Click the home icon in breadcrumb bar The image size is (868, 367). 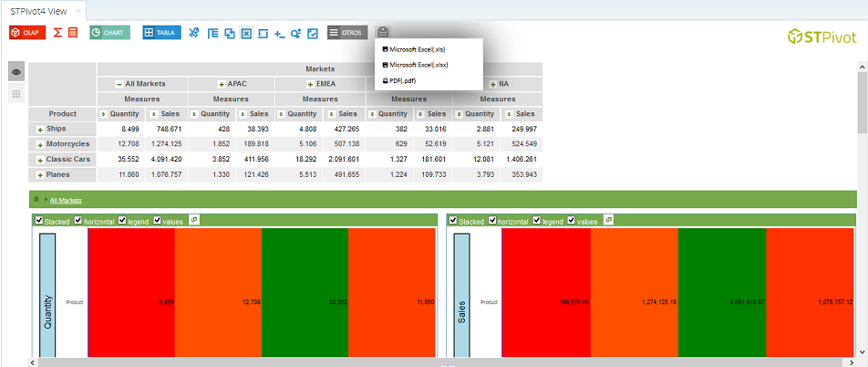[36, 199]
